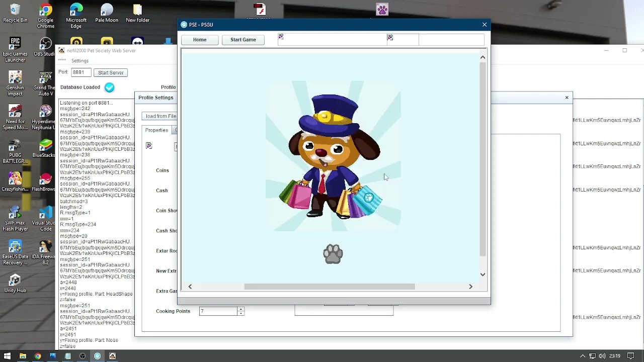Click the pet dog character image
This screenshot has width=644, height=362.
click(332, 156)
